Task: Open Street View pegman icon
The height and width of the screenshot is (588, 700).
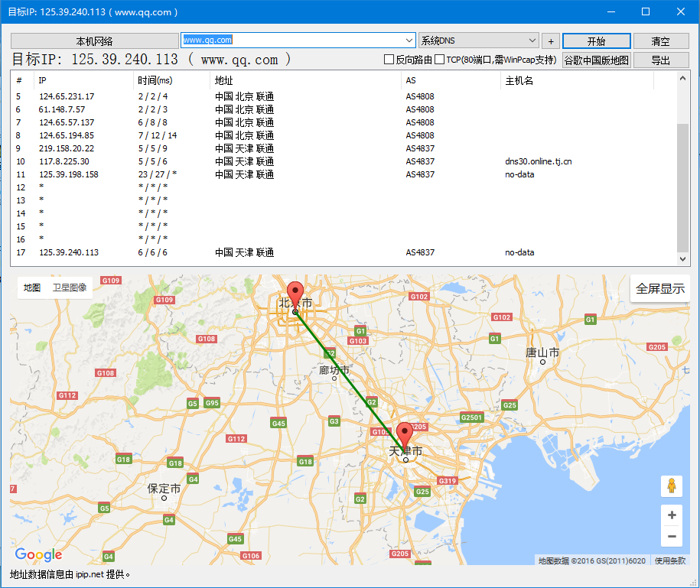Action: click(x=672, y=486)
